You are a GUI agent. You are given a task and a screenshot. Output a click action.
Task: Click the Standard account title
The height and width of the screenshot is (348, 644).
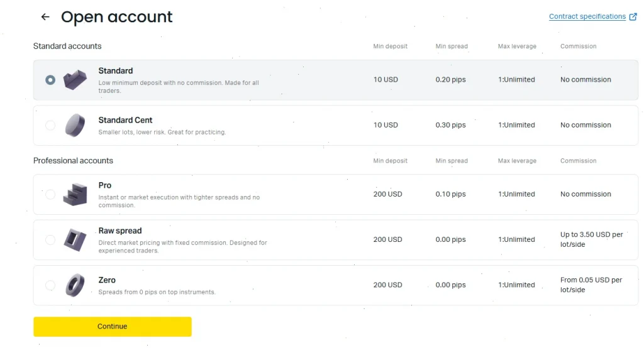(116, 70)
